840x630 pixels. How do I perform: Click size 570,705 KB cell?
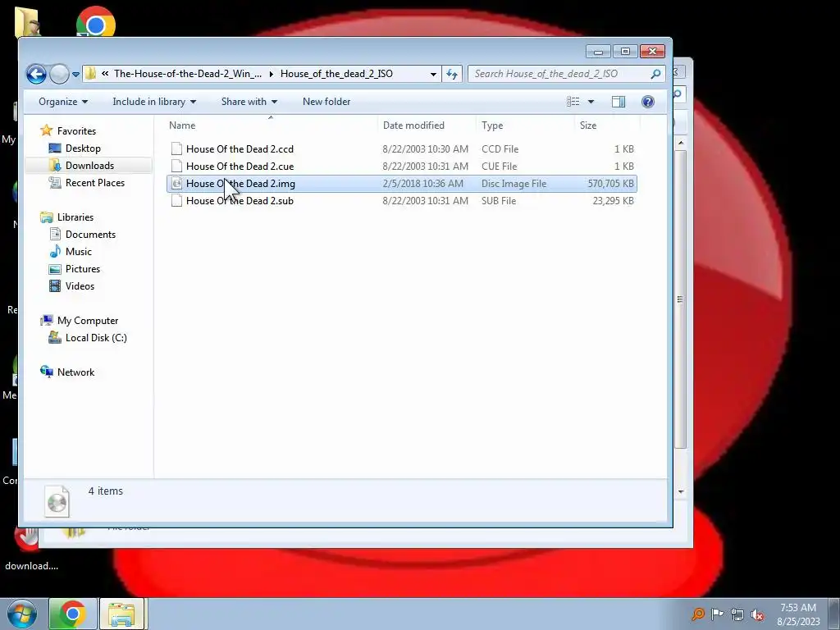coord(610,184)
